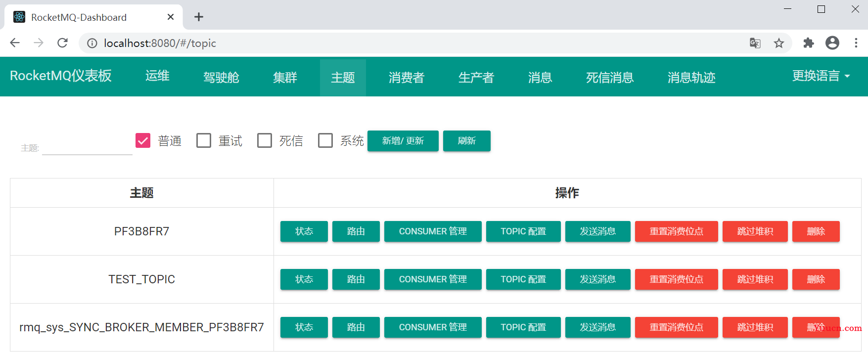
Task: Open a new browser tab
Action: (x=199, y=17)
